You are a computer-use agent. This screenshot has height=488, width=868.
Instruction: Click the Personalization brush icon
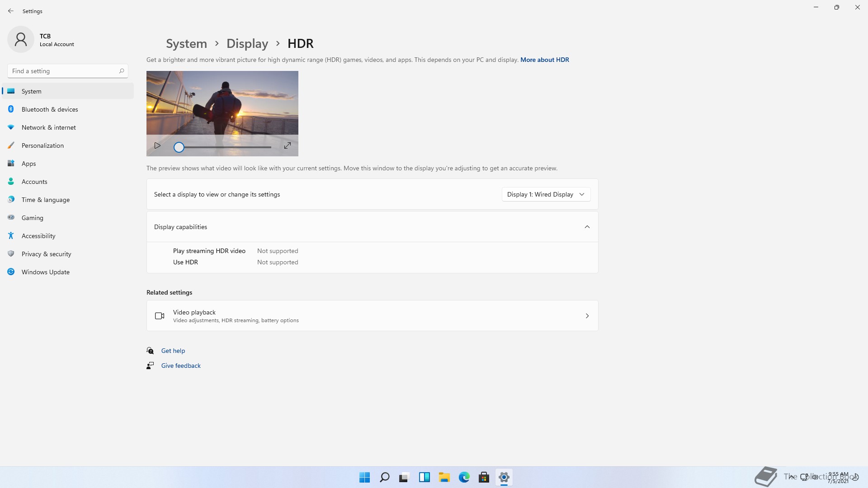tap(11, 145)
